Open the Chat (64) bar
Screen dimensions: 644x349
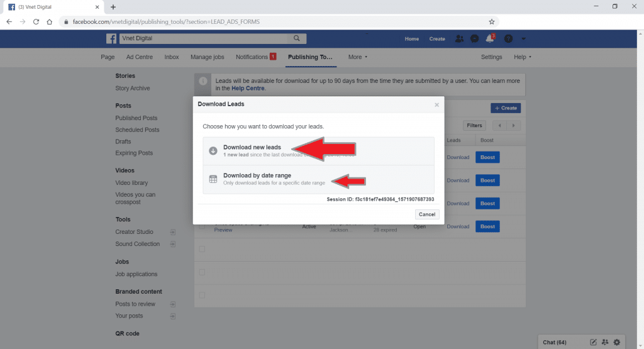click(555, 342)
